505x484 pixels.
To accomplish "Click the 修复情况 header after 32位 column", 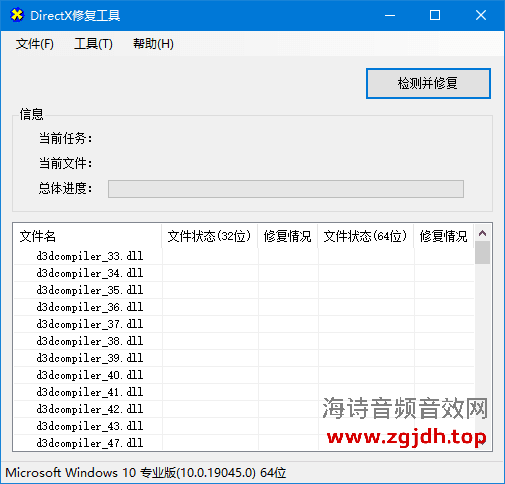I will click(288, 236).
